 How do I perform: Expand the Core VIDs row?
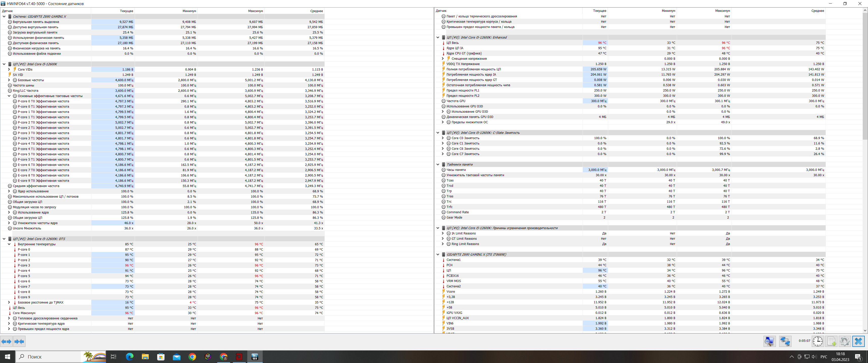tap(9, 69)
